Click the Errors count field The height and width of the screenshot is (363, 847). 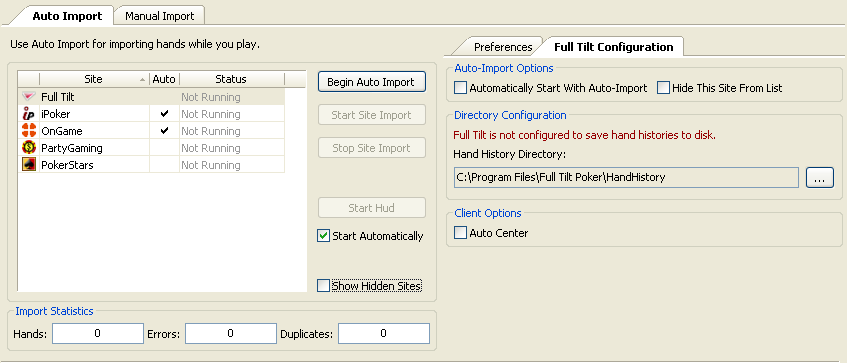[231, 333]
